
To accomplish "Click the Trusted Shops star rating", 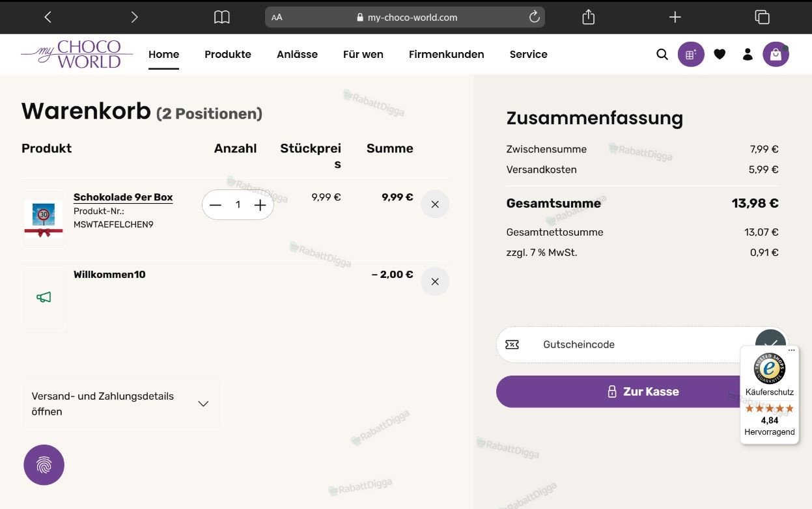I will click(x=770, y=409).
